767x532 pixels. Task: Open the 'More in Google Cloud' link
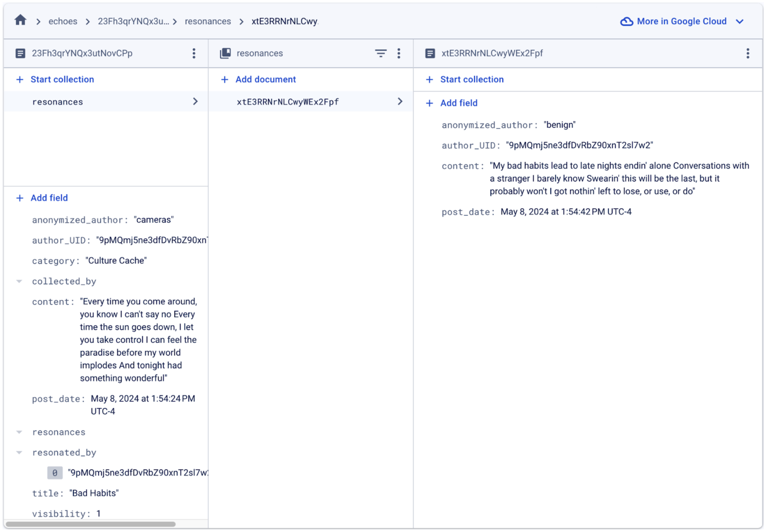pyautogui.click(x=681, y=21)
